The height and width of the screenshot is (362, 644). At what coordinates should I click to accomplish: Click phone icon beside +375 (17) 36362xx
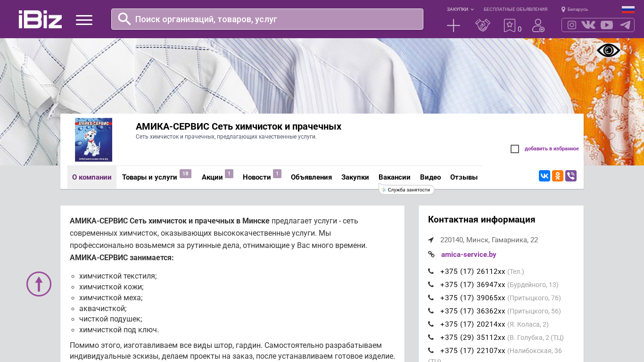point(431,311)
